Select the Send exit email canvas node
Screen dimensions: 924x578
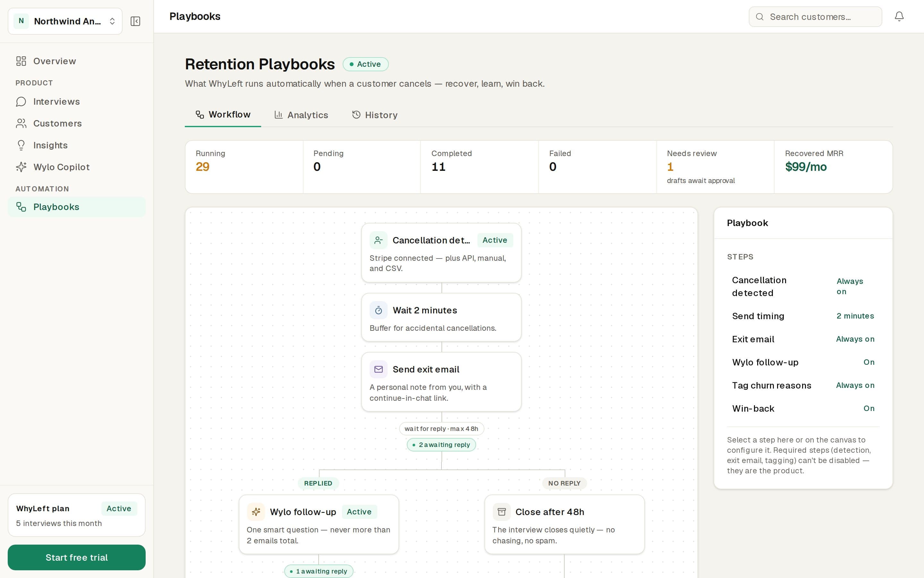(441, 382)
